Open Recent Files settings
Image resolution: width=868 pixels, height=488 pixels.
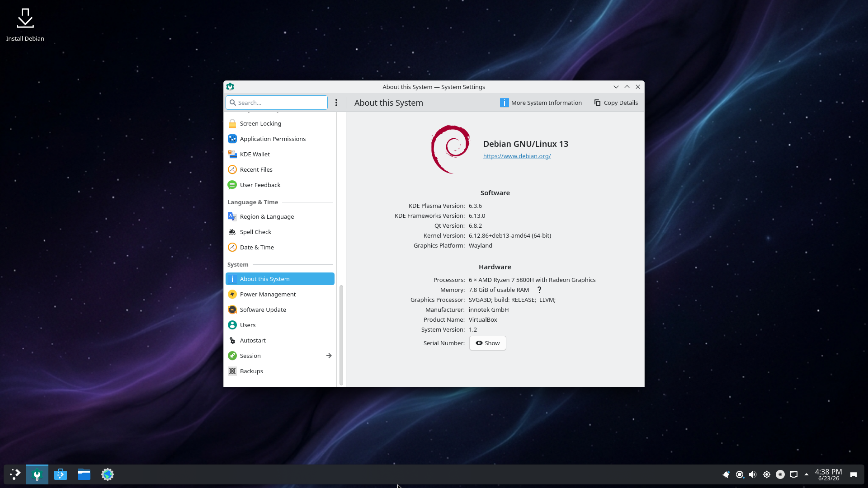click(280, 169)
